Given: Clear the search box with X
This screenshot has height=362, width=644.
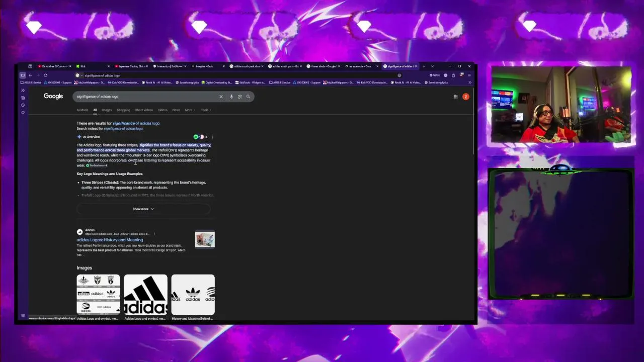Looking at the screenshot, I should [221, 97].
